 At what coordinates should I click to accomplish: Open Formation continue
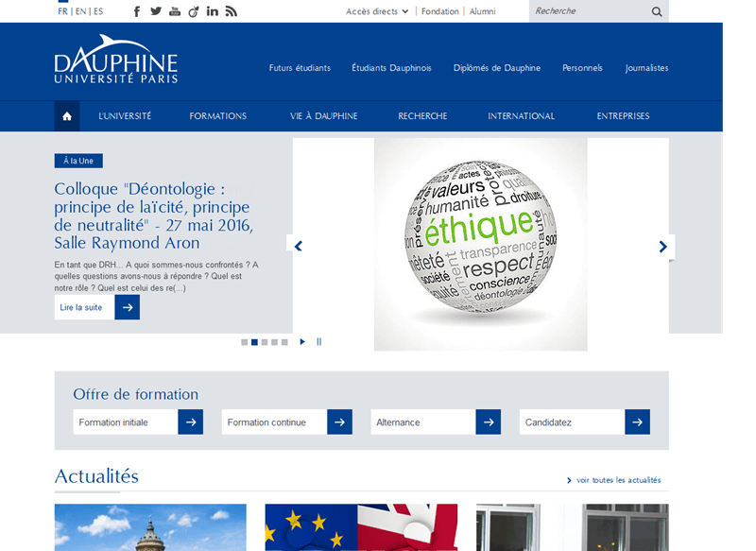(x=274, y=422)
